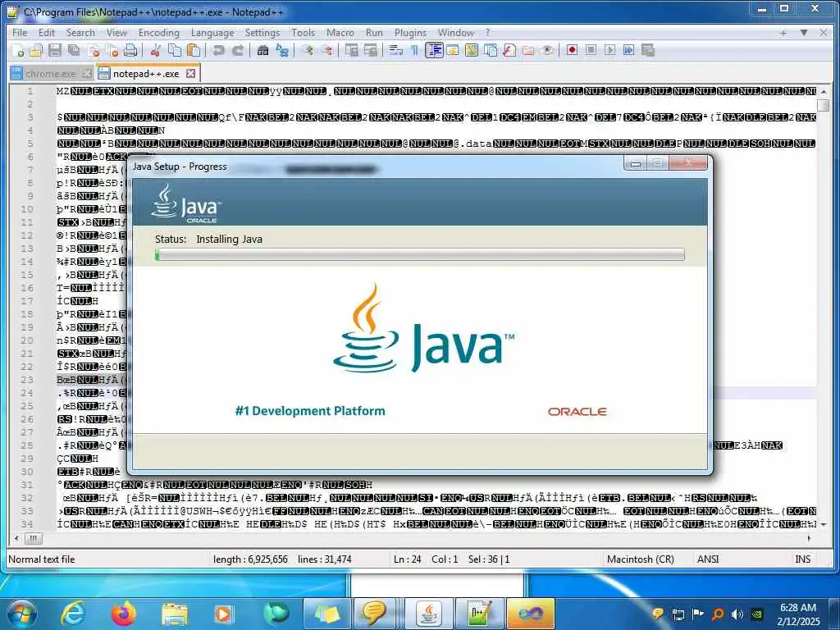Click the Java Setup progress bar
The height and width of the screenshot is (630, 840).
click(419, 255)
